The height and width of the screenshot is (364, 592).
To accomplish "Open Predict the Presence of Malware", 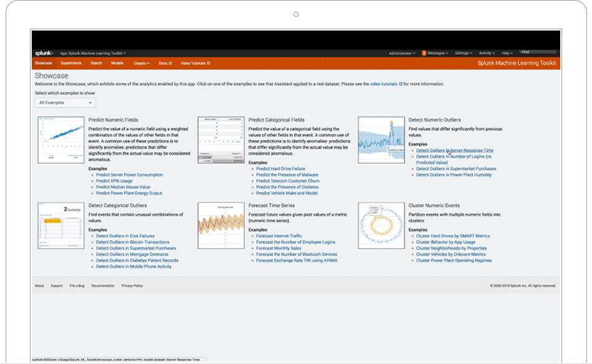I will (287, 175).
